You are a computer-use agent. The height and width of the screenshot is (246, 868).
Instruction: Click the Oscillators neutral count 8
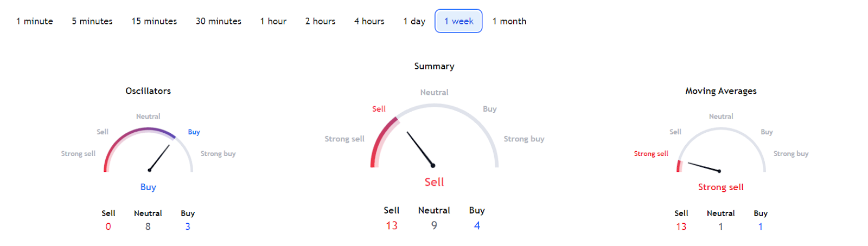(x=148, y=226)
